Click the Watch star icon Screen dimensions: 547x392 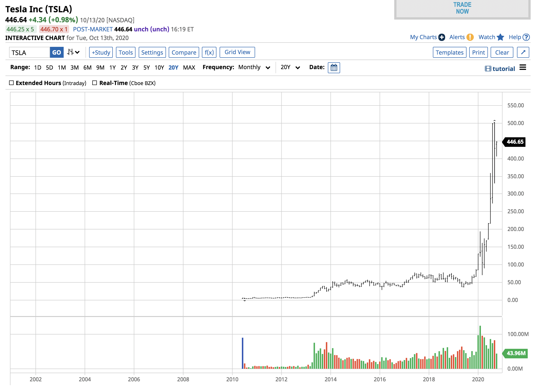pos(500,37)
